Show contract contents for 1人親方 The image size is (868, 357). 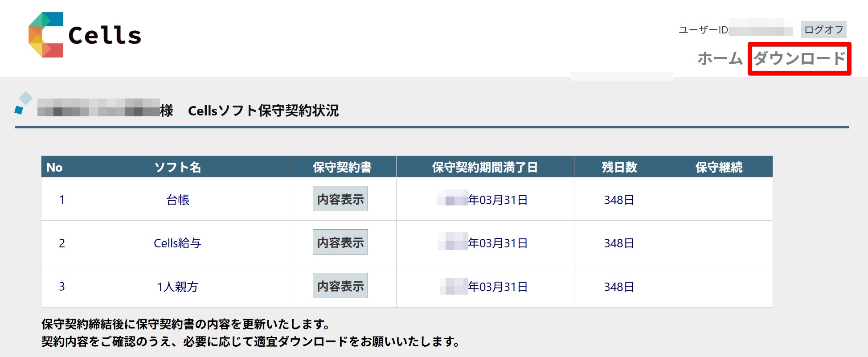(340, 286)
